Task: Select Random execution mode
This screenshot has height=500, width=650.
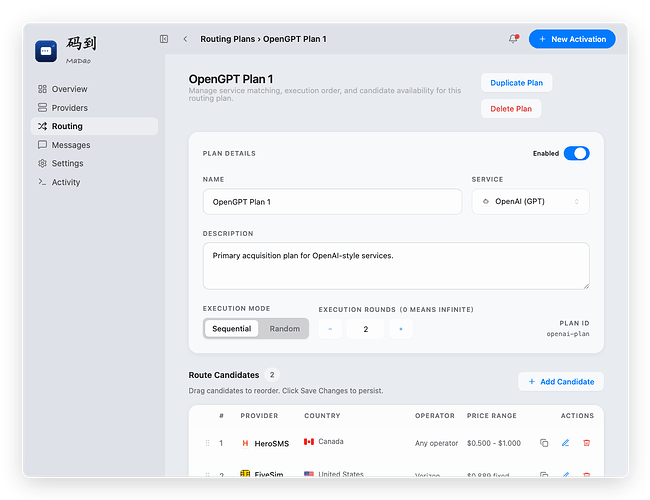Action: (x=284, y=329)
